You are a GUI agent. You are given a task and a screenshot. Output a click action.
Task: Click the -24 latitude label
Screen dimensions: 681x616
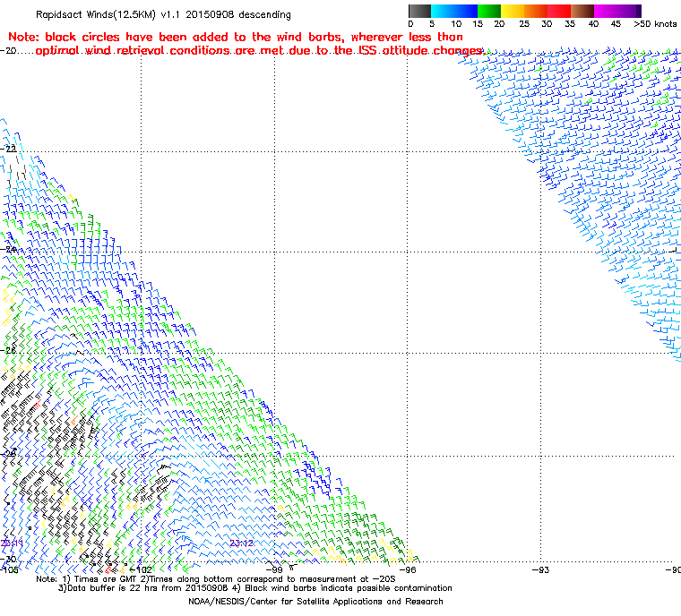[x=8, y=250]
